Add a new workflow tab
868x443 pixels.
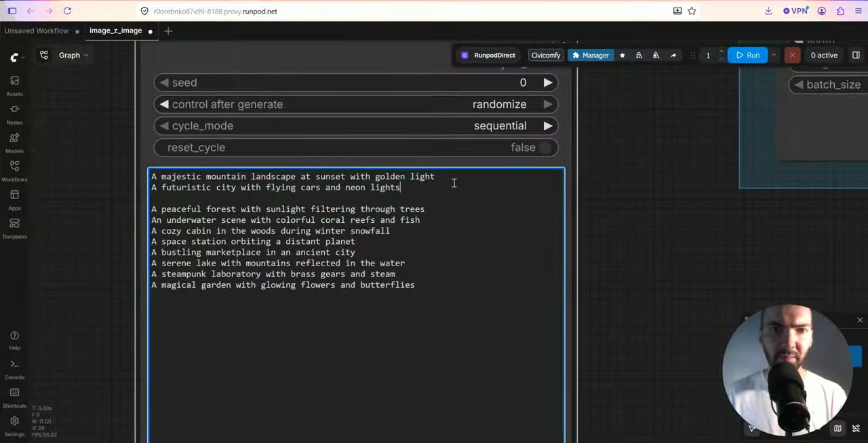pos(168,30)
